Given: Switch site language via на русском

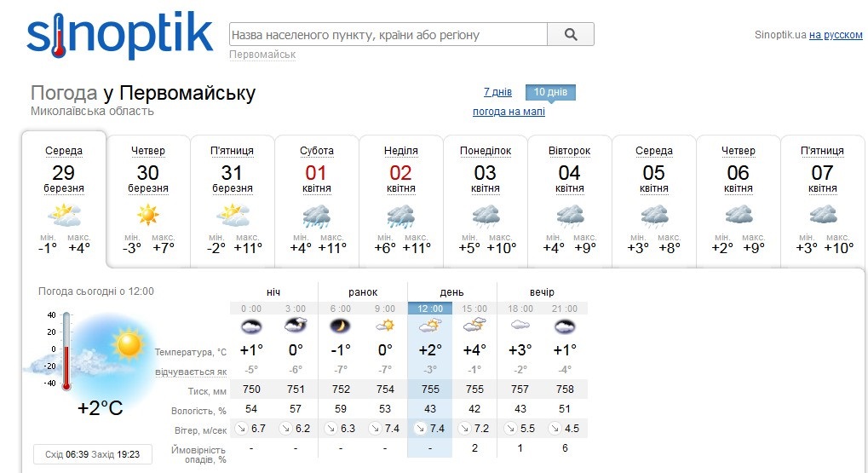Looking at the screenshot, I should point(836,35).
